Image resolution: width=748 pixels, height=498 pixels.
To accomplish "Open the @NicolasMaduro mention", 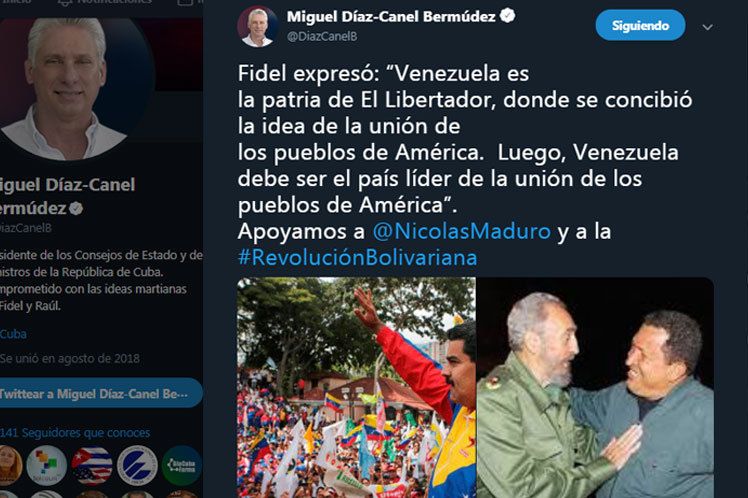I will click(461, 231).
